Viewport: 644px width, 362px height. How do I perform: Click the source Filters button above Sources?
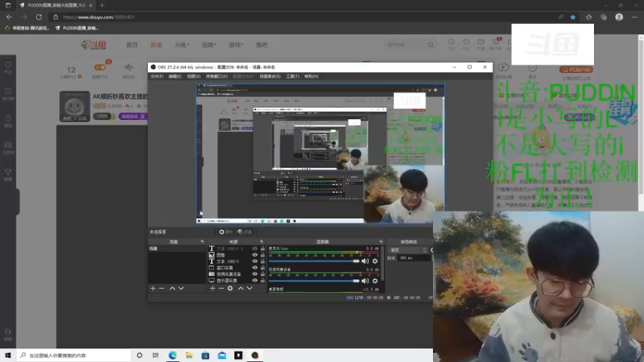[245, 232]
